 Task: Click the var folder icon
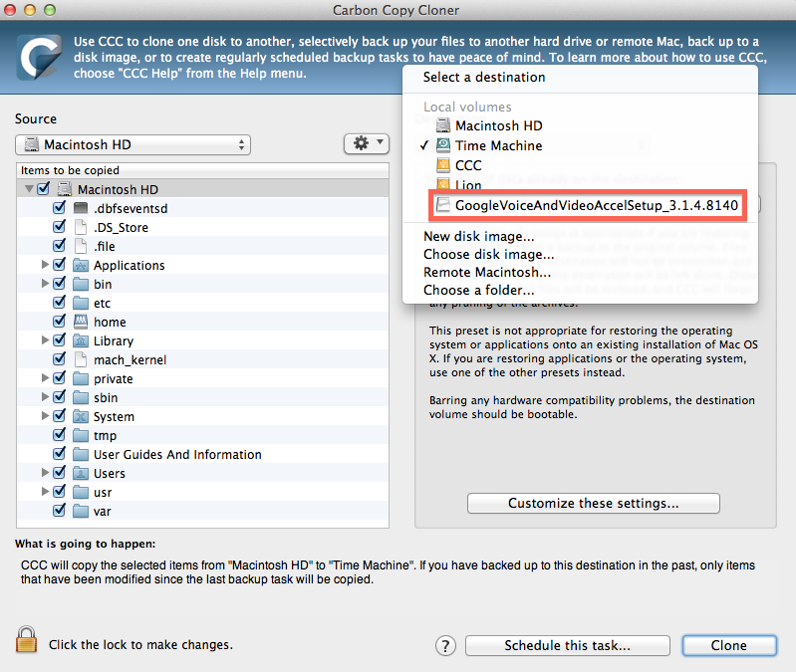[81, 512]
